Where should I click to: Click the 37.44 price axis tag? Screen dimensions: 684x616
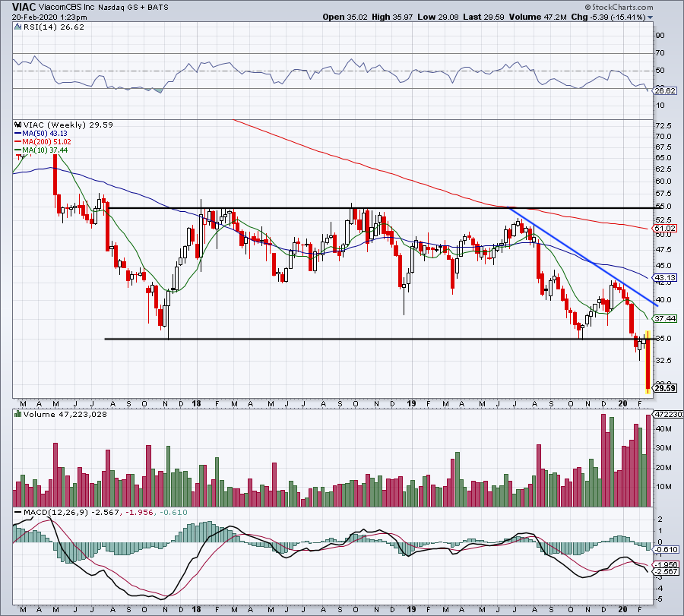pyautogui.click(x=665, y=319)
